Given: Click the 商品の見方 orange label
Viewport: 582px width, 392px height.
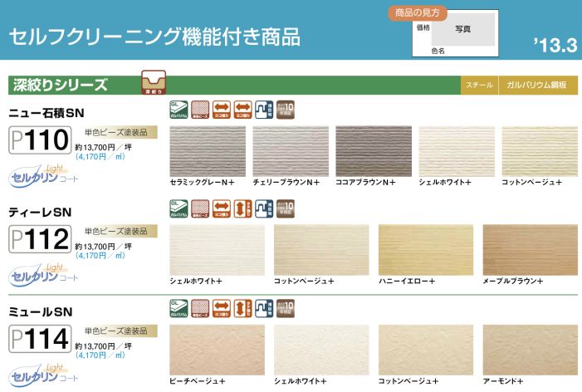Looking at the screenshot, I should (x=418, y=13).
